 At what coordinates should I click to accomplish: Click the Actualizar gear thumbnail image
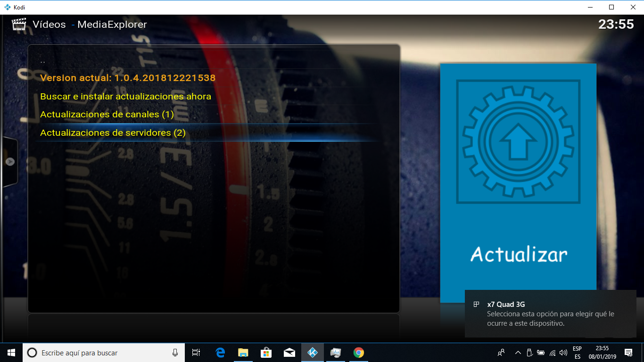click(518, 183)
